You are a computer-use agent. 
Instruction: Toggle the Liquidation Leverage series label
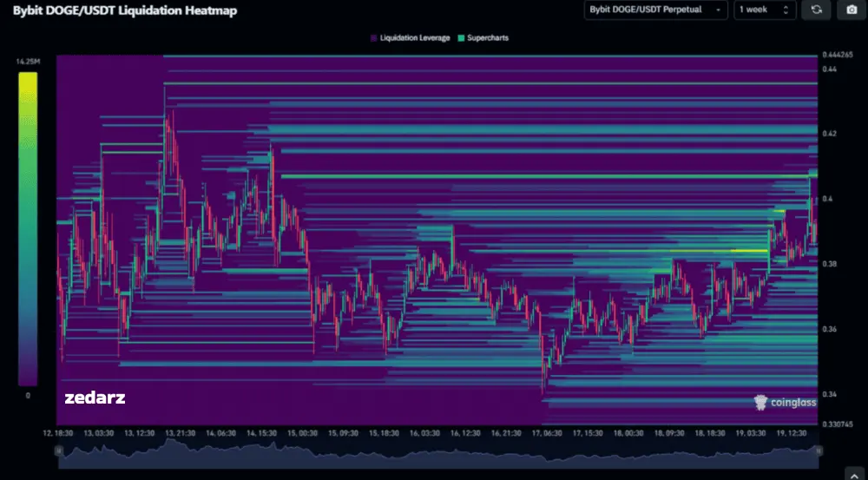415,38
